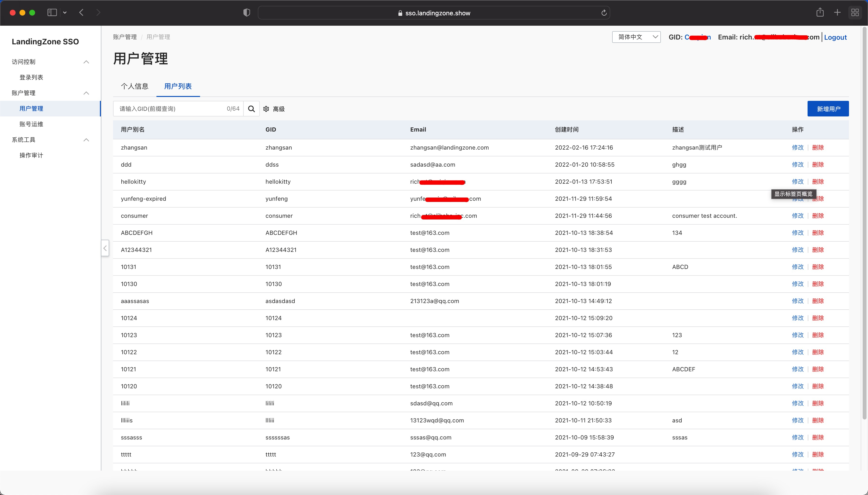
Task: Open a new tab with plus icon
Action: [x=837, y=13]
